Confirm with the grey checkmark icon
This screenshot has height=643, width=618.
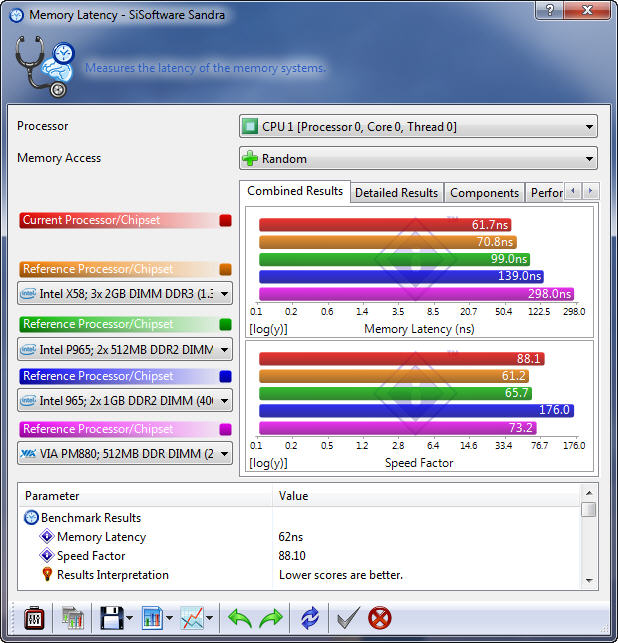[x=348, y=618]
